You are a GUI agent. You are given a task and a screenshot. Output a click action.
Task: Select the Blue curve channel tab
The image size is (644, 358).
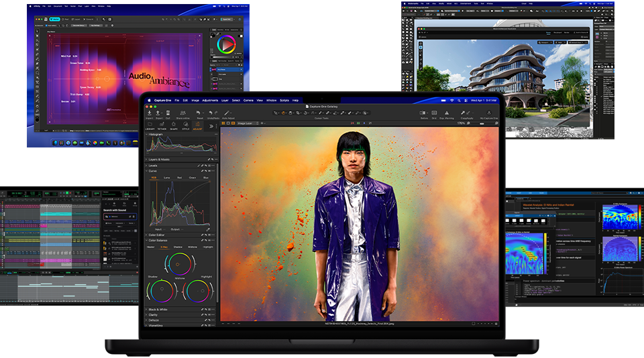[206, 178]
